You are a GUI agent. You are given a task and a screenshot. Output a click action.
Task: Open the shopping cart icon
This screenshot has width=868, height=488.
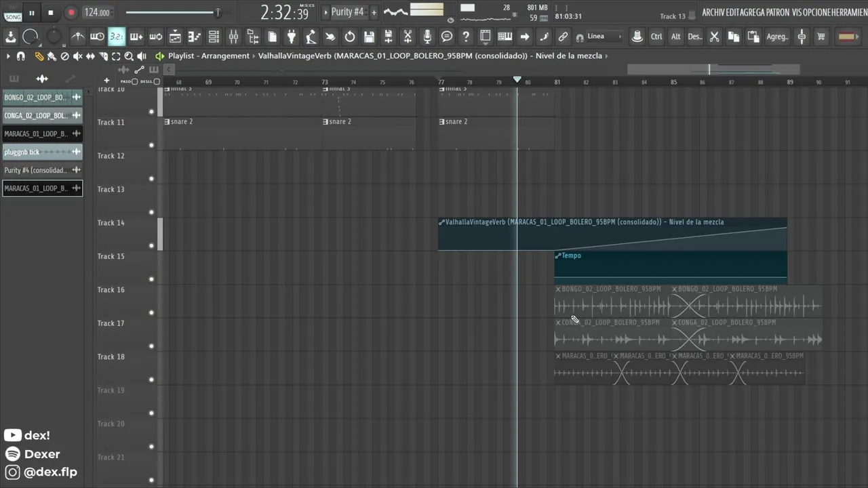pyautogui.click(x=821, y=37)
